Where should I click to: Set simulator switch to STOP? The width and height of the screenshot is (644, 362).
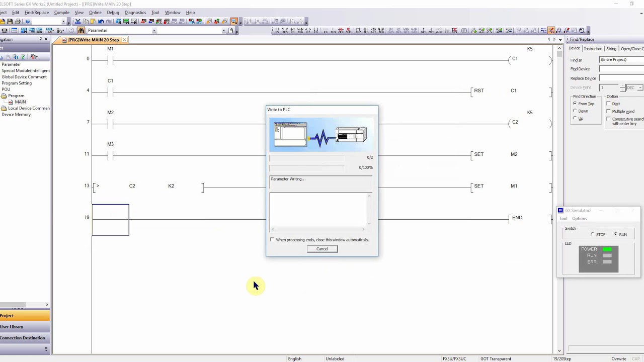[x=593, y=234]
